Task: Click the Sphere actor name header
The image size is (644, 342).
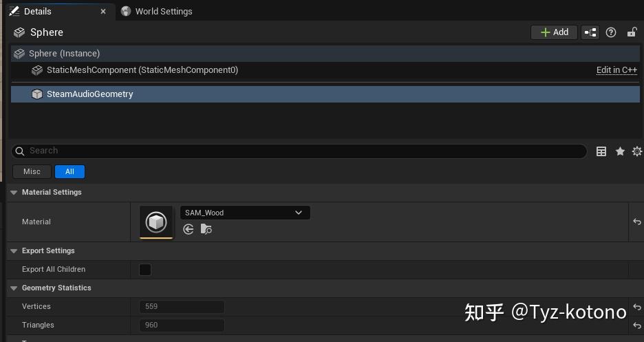Action: (x=46, y=32)
